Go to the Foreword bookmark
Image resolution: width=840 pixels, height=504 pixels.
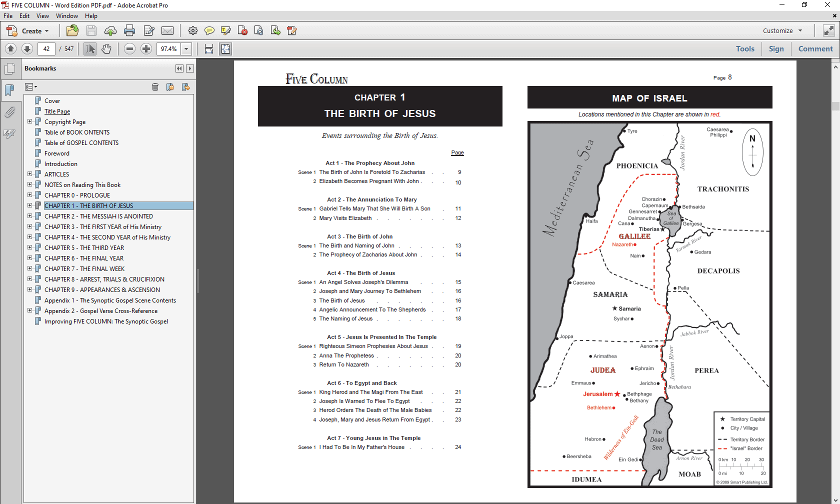(x=57, y=153)
